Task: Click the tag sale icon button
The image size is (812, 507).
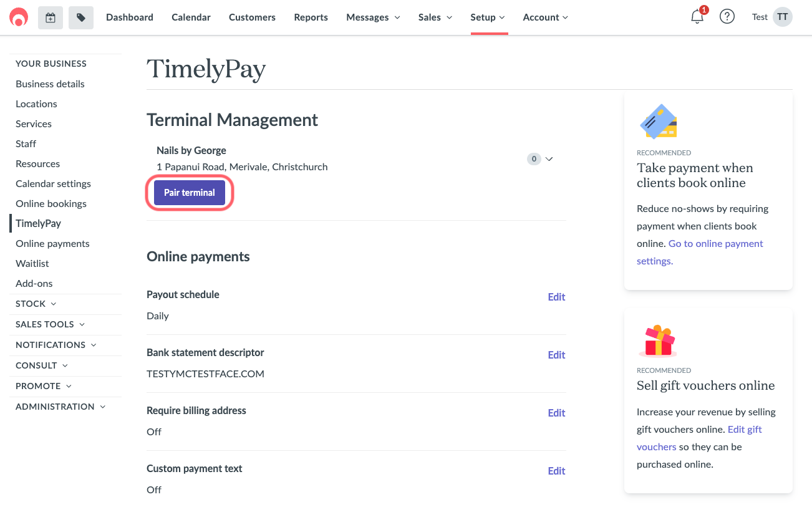Action: point(81,17)
